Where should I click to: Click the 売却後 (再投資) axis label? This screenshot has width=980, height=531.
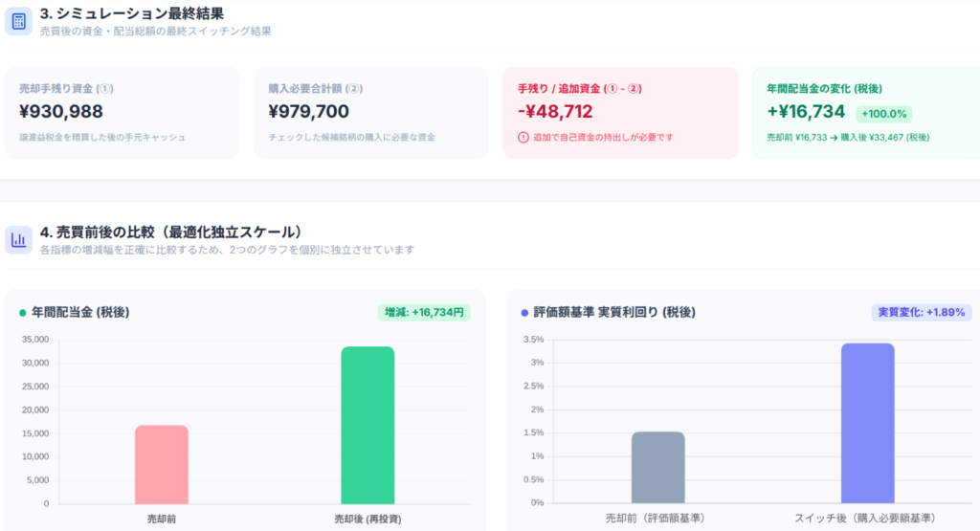[x=367, y=520]
